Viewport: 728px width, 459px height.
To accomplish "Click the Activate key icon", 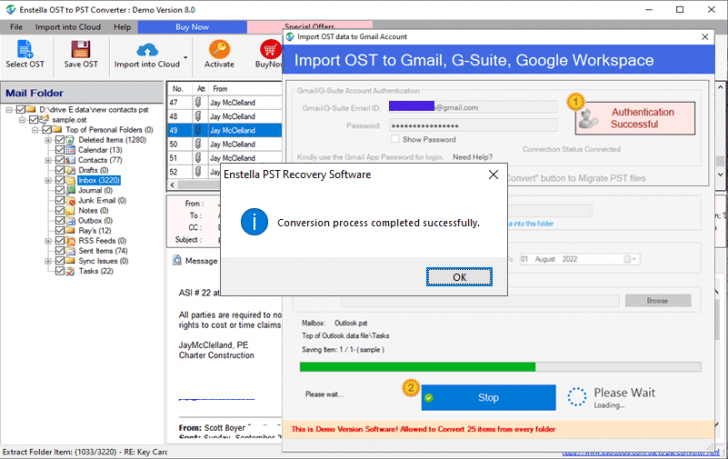I will (219, 49).
